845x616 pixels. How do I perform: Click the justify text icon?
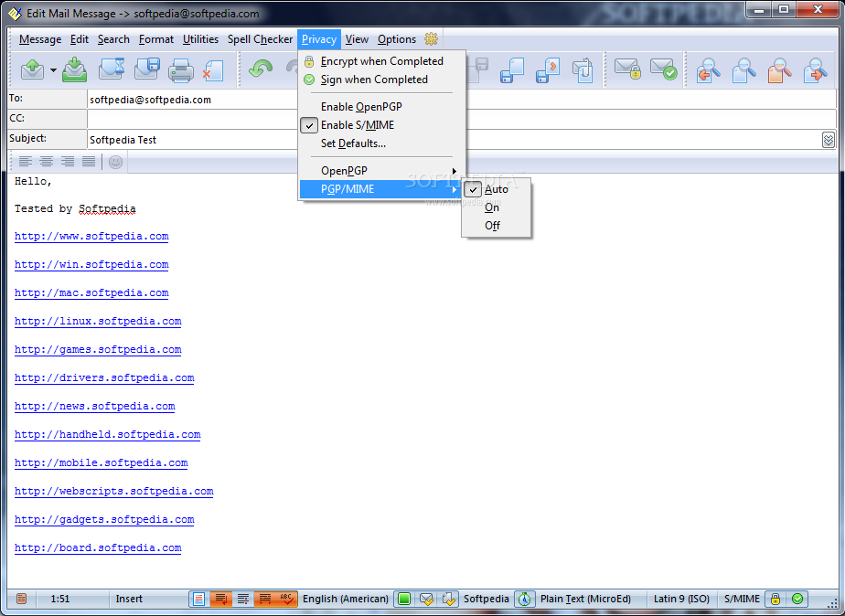pos(89,161)
